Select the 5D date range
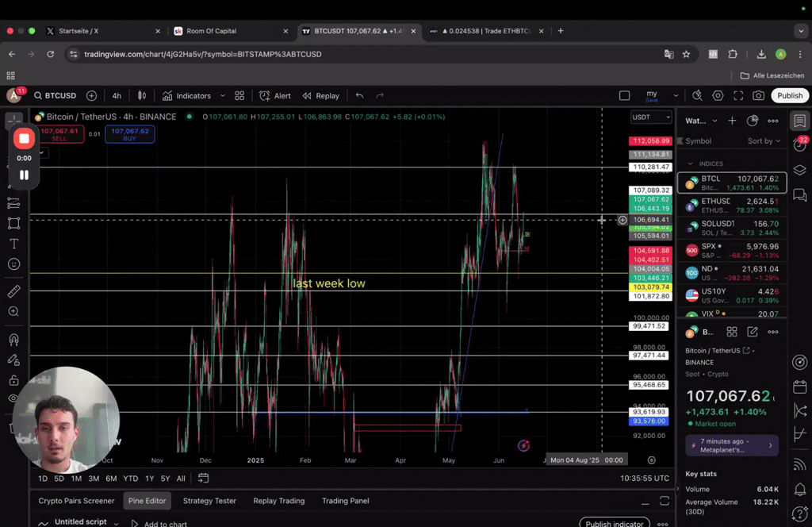The height and width of the screenshot is (527, 812). click(59, 479)
